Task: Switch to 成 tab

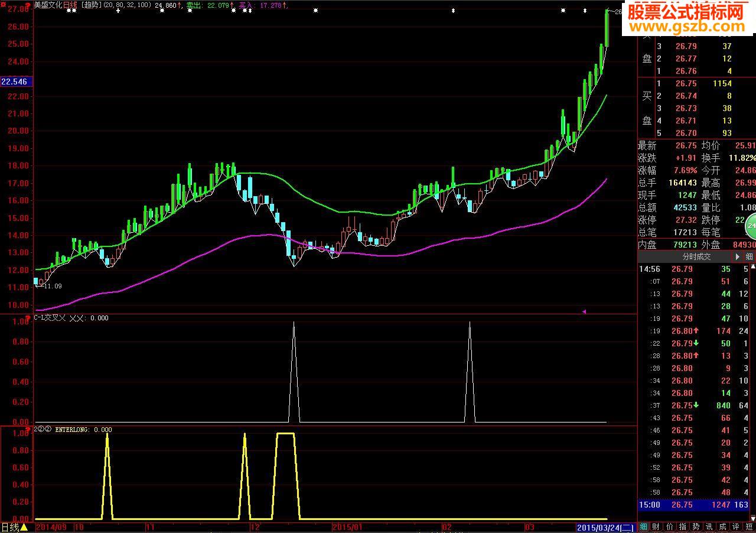Action: (722, 526)
